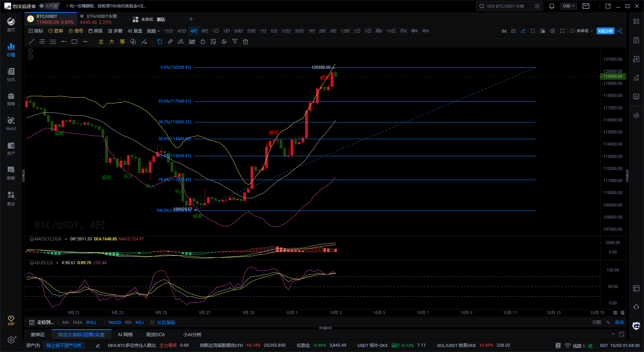Click the OKX BTC/USDT search field
Screen dimensions: 644x352
(x=508, y=6)
